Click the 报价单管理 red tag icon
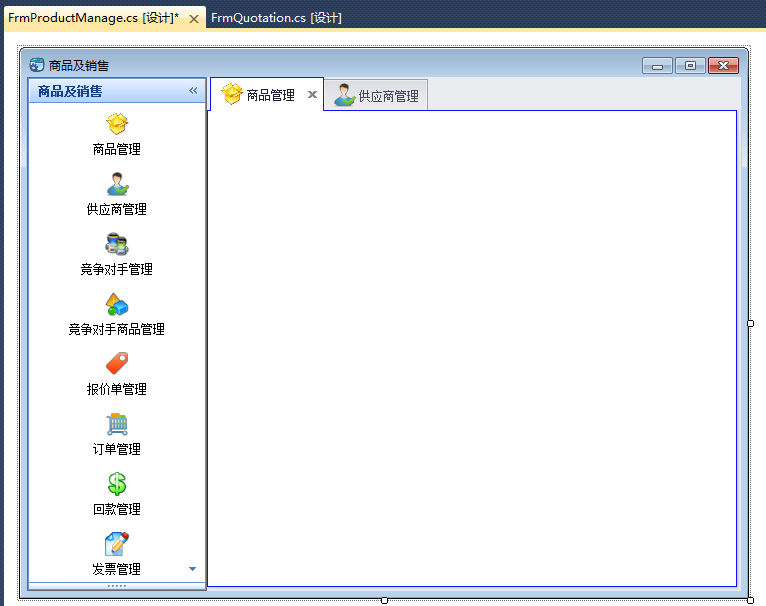The image size is (766, 606). coord(117,364)
